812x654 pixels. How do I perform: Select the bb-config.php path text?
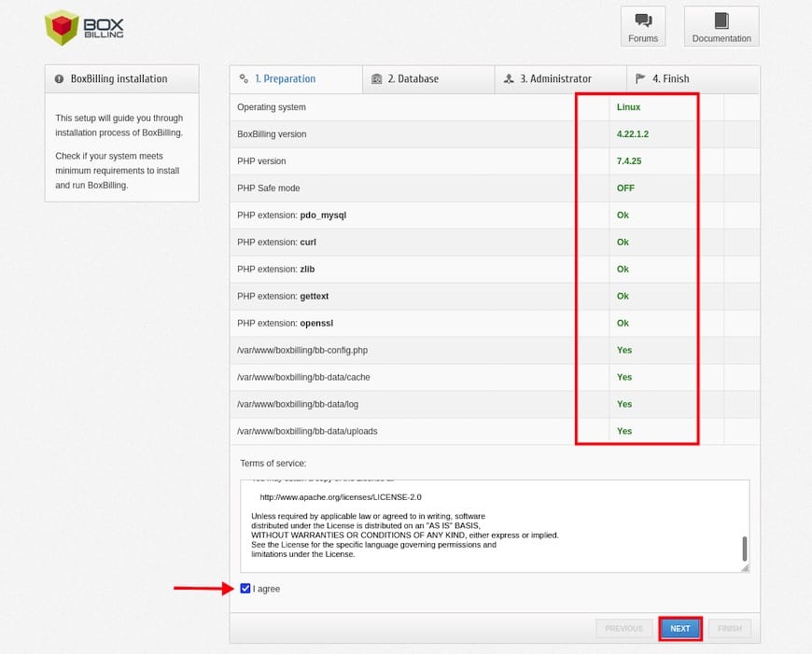tap(302, 350)
